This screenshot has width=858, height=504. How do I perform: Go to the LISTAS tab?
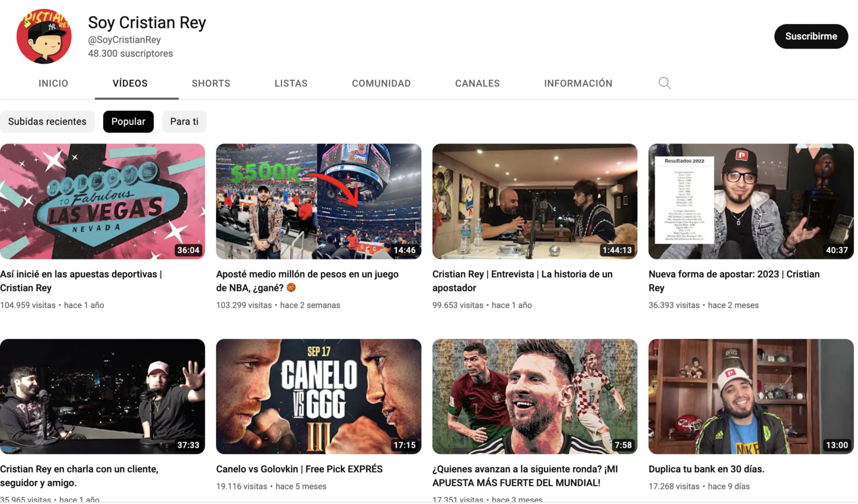(x=290, y=83)
